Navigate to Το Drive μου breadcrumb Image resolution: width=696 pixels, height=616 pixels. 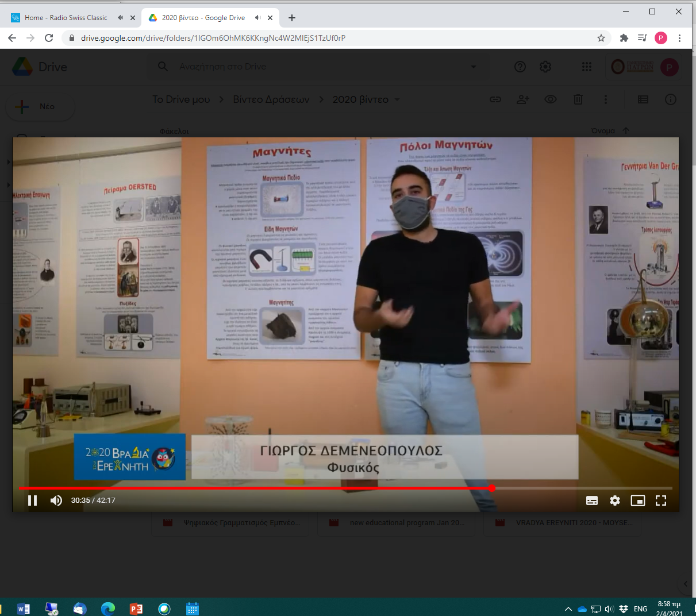pyautogui.click(x=181, y=99)
